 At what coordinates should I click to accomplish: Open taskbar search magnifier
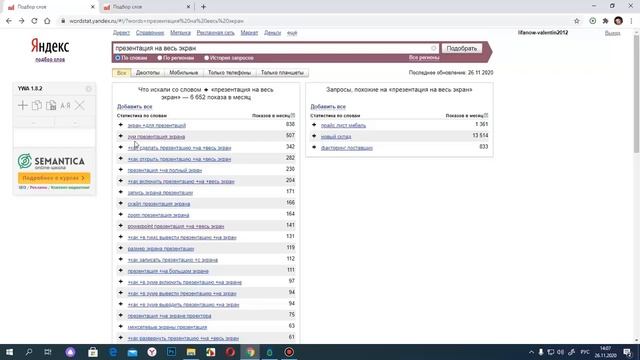click(x=29, y=352)
